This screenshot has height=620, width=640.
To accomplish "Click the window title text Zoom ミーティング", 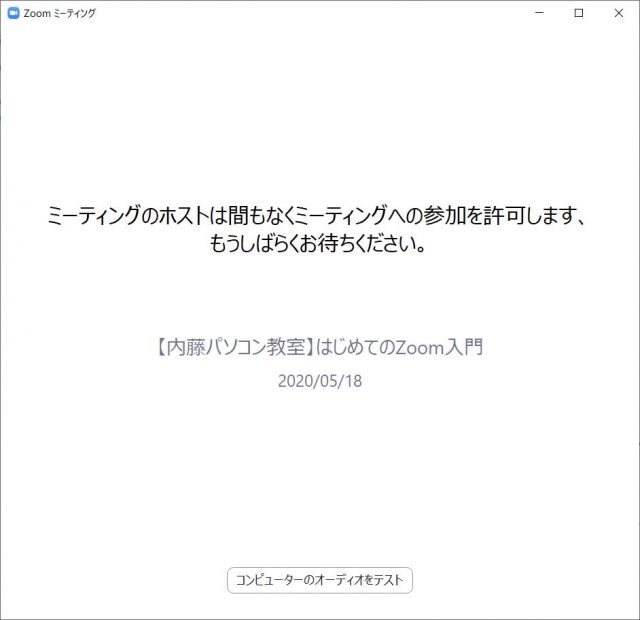I will click(59, 13).
